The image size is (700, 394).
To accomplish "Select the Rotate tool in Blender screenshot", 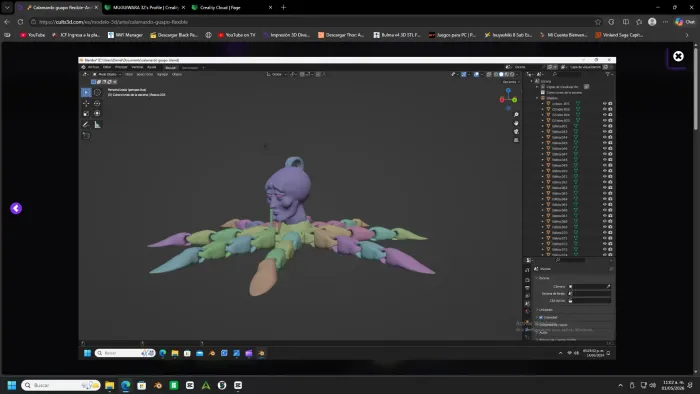I will (x=97, y=104).
